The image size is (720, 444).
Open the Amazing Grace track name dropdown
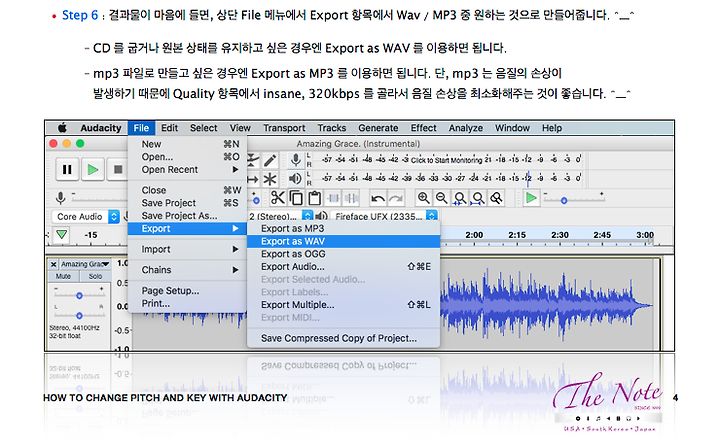click(x=85, y=264)
